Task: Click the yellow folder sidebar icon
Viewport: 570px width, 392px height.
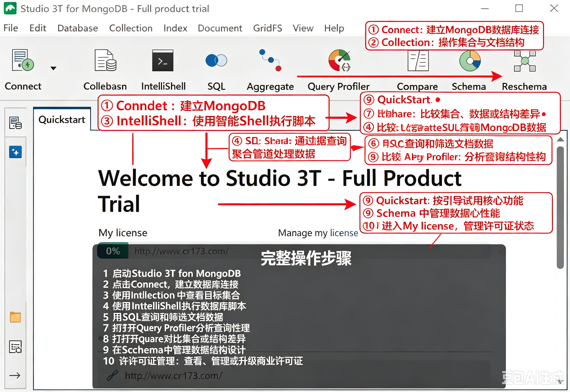Action: 15,317
